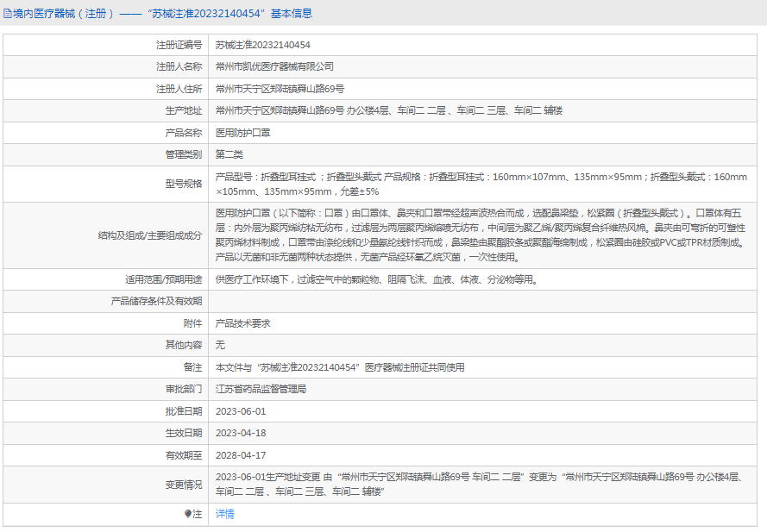
Task: Click approval date 2023-06-01
Action: (x=241, y=411)
